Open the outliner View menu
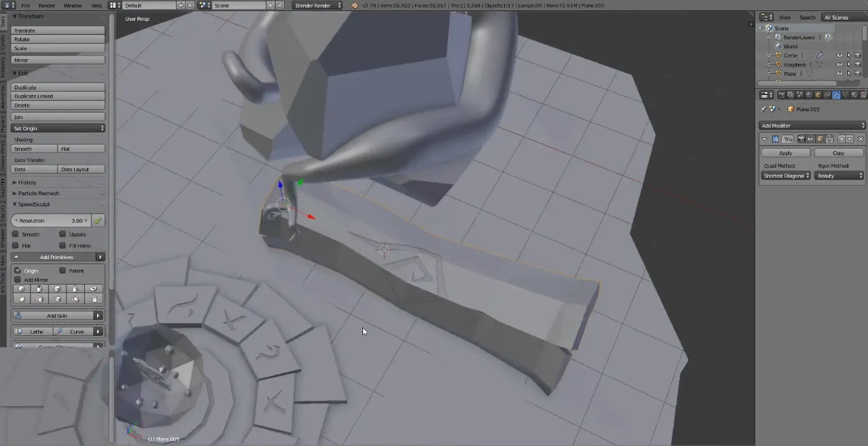Viewport: 868px width, 446px height. click(785, 17)
